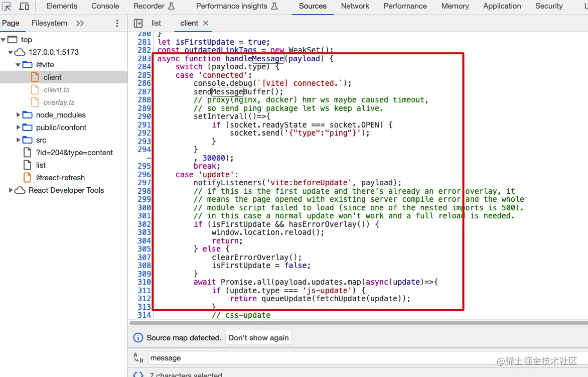Click the Source map info icon
The image size is (588, 377).
[x=138, y=338]
